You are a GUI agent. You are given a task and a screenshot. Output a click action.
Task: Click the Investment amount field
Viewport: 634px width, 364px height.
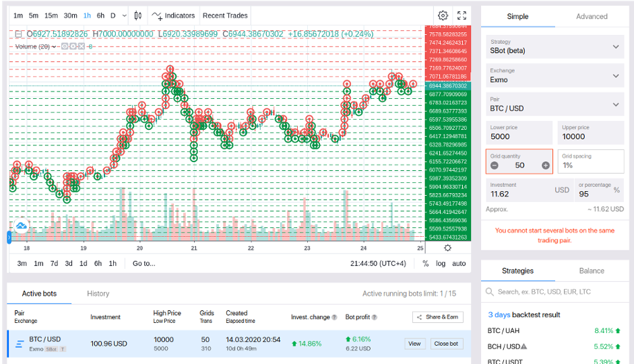[530, 190]
